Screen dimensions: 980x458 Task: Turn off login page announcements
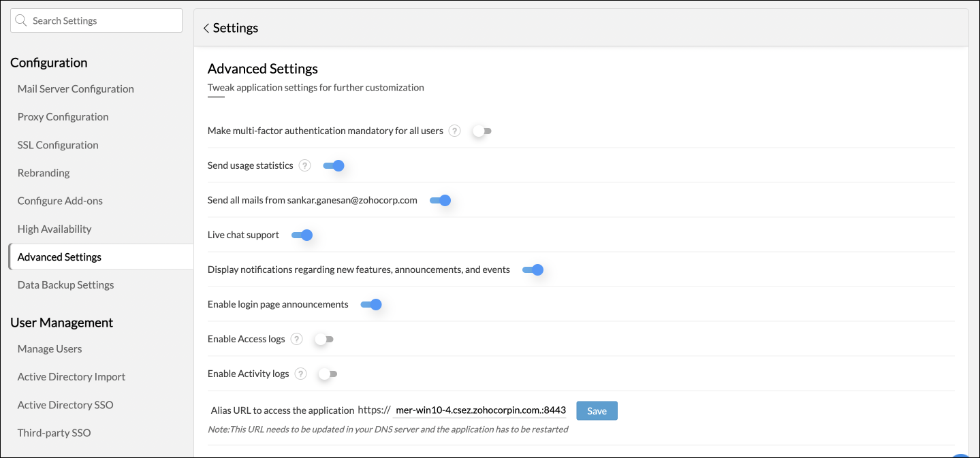pyautogui.click(x=371, y=304)
